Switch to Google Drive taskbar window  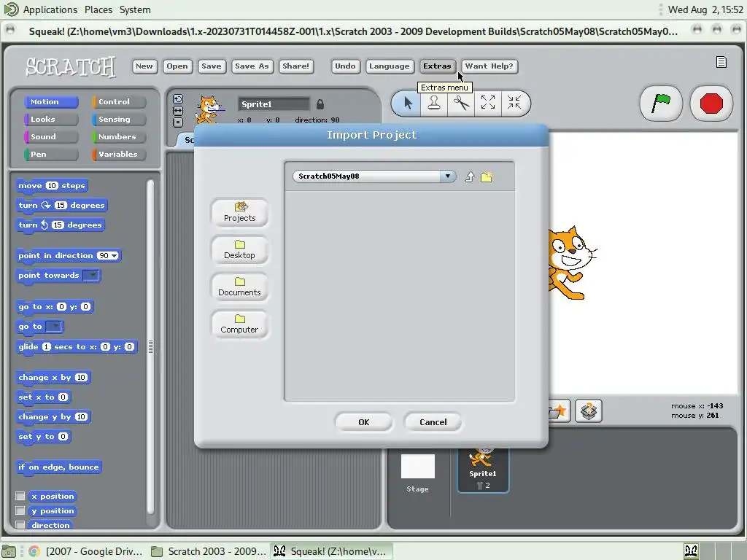coord(87,551)
